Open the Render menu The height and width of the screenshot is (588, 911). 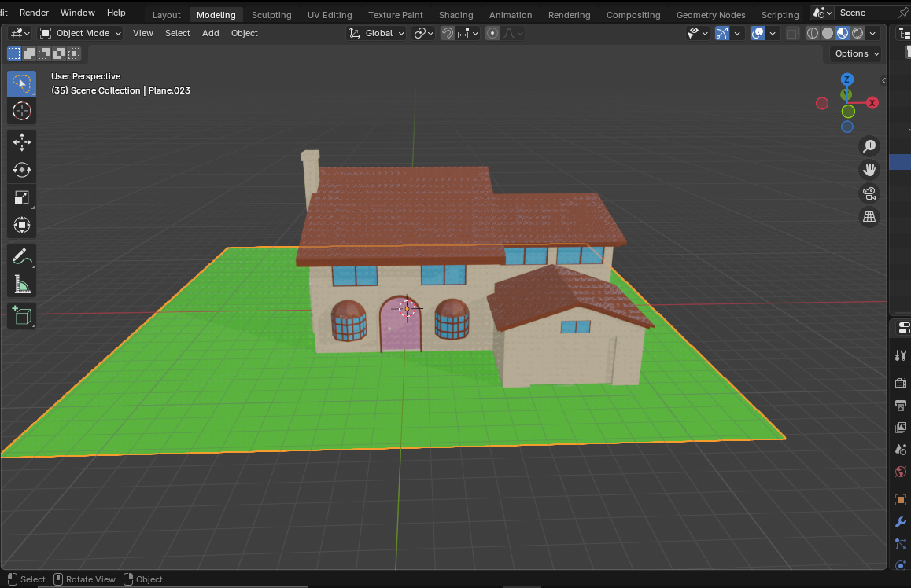click(35, 13)
